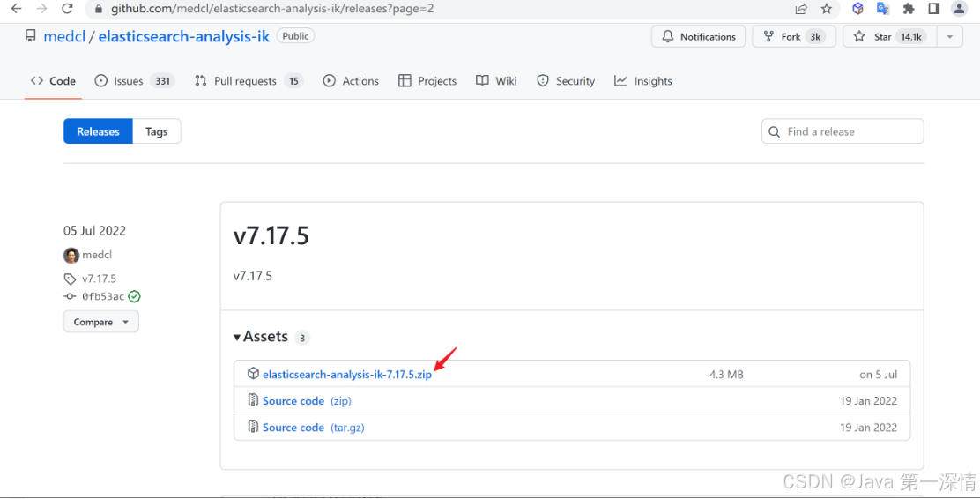Open the medcl author link under the date
Image resolution: width=980 pixels, height=499 pixels.
pyautogui.click(x=97, y=255)
